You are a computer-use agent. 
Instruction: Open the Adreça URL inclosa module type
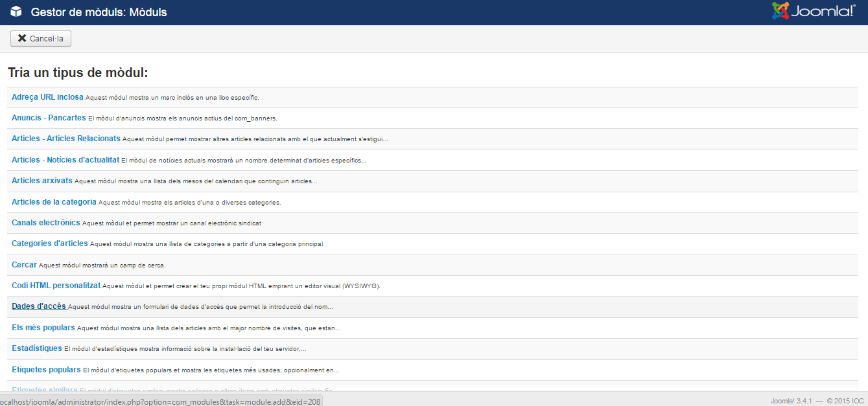[47, 97]
